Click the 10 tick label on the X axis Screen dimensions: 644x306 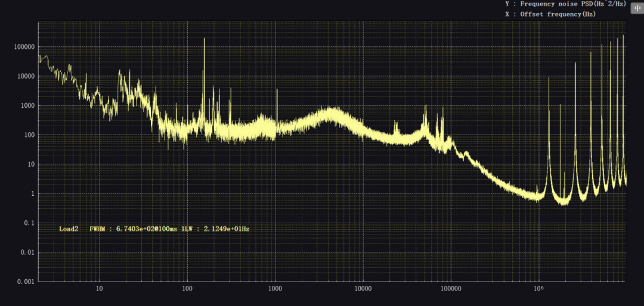pyautogui.click(x=99, y=289)
